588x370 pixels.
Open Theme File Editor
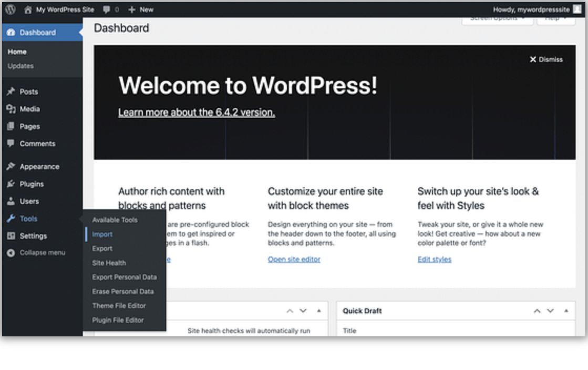tap(119, 305)
